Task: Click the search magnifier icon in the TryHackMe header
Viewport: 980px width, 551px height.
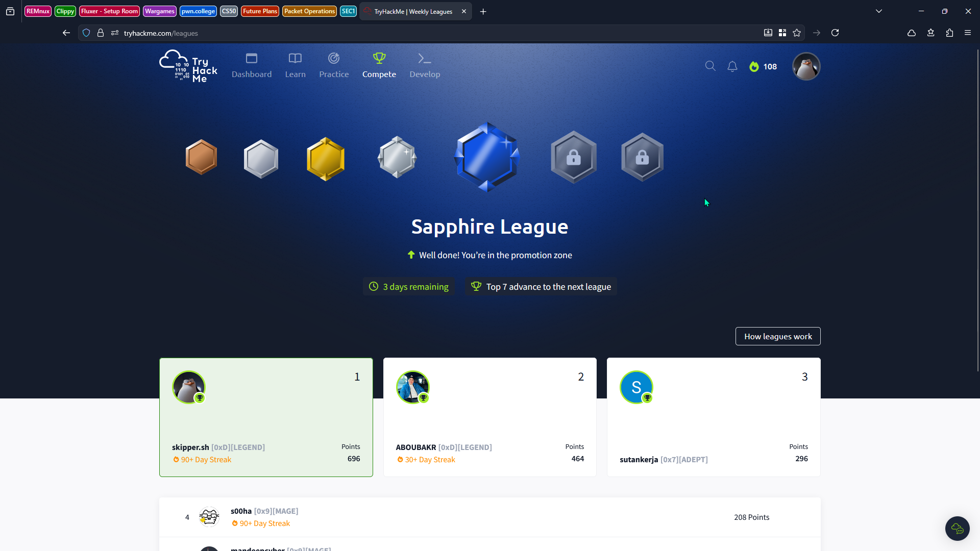Action: (710, 66)
